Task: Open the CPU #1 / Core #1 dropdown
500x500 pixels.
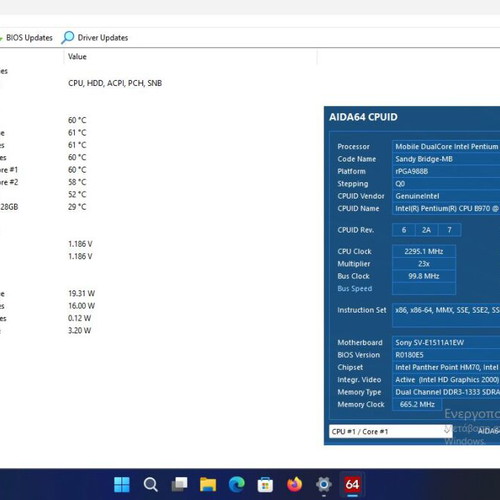Action: [x=390, y=431]
